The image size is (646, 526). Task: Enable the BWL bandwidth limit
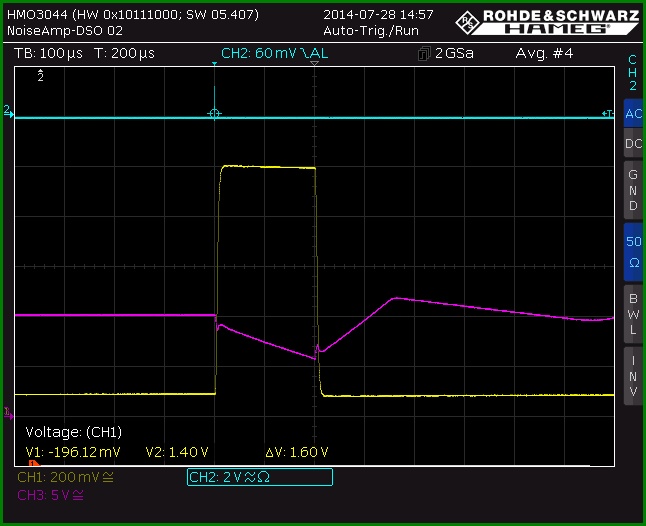tap(633, 314)
